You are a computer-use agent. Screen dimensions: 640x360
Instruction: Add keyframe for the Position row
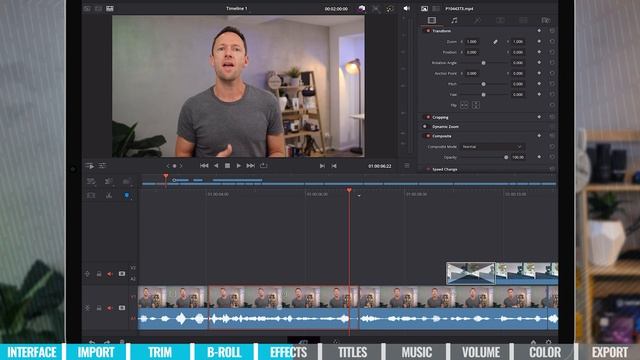pos(539,52)
